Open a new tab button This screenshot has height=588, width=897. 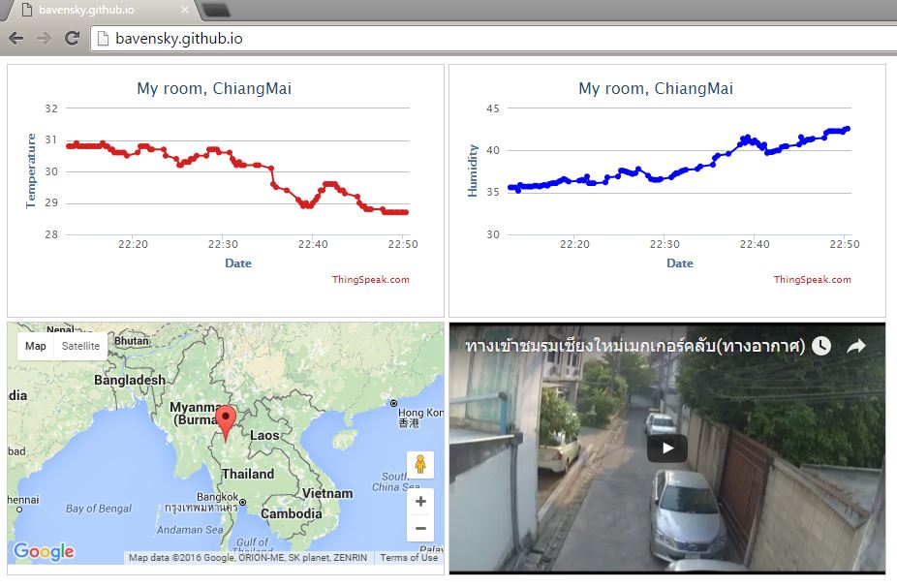[215, 10]
